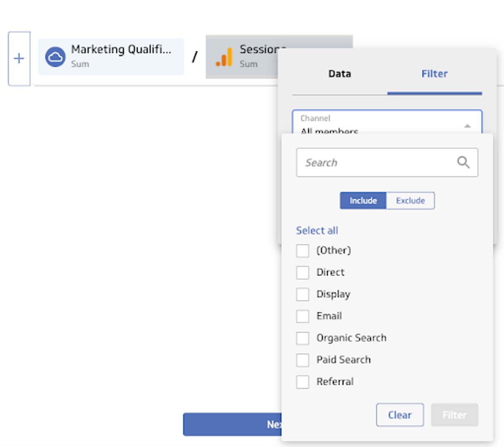The height and width of the screenshot is (447, 504).
Task: Click the Paid Search label text
Action: point(343,360)
